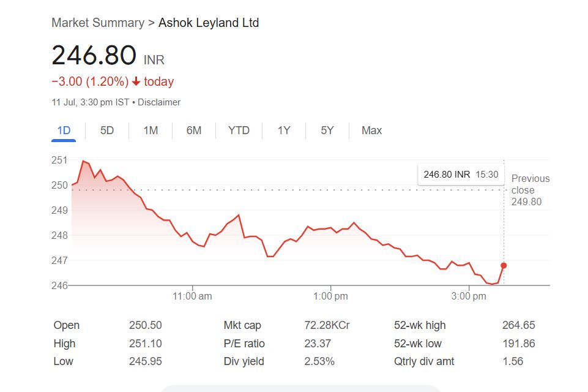The image size is (588, 392).
Task: Switch to the 5D chart tab
Action: [107, 130]
